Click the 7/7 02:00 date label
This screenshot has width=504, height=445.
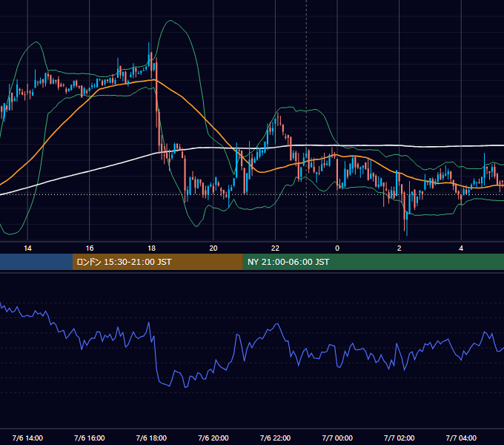[x=399, y=438]
